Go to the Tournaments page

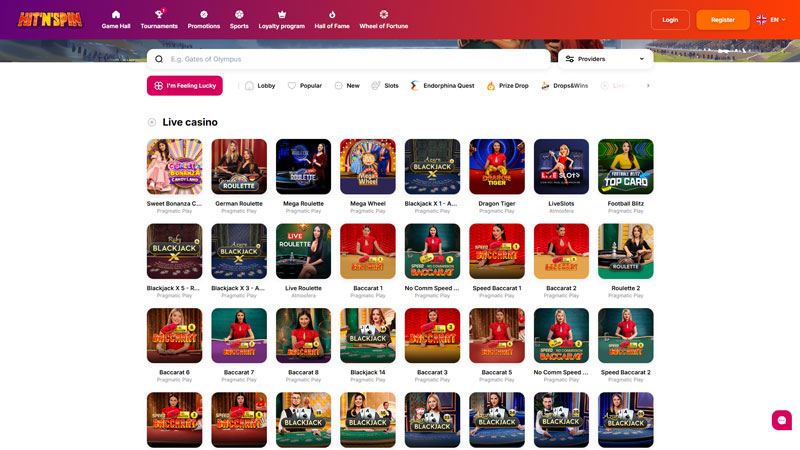pyautogui.click(x=159, y=20)
